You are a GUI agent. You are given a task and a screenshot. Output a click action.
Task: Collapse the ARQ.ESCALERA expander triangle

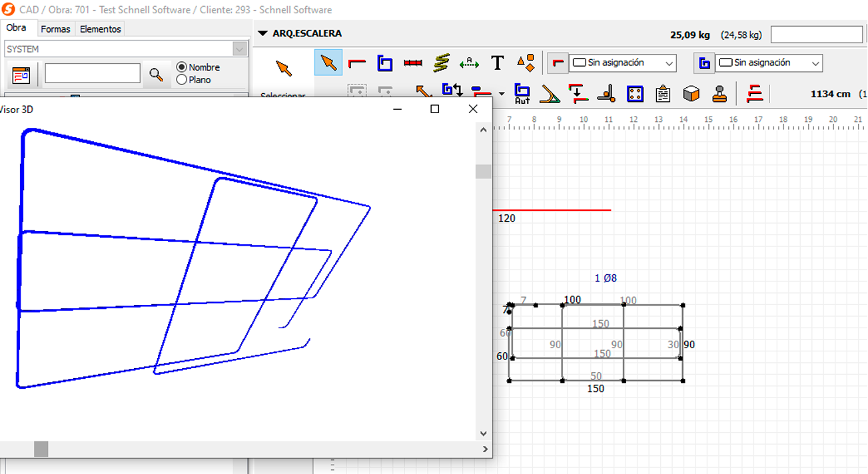262,33
